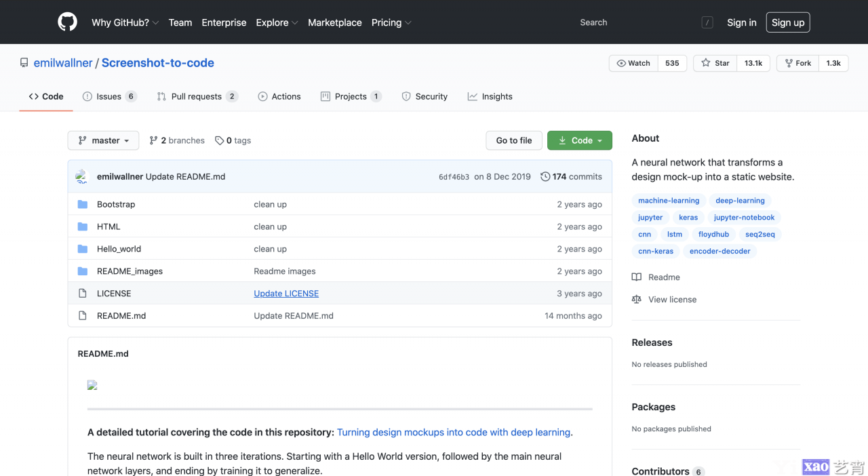The width and height of the screenshot is (868, 476).
Task: Click the LICENSE file icon
Action: point(83,294)
